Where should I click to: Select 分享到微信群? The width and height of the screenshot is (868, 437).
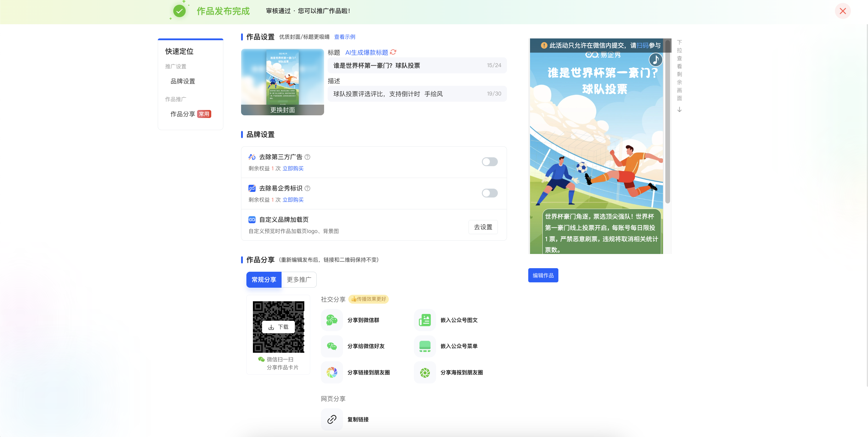[x=363, y=320]
